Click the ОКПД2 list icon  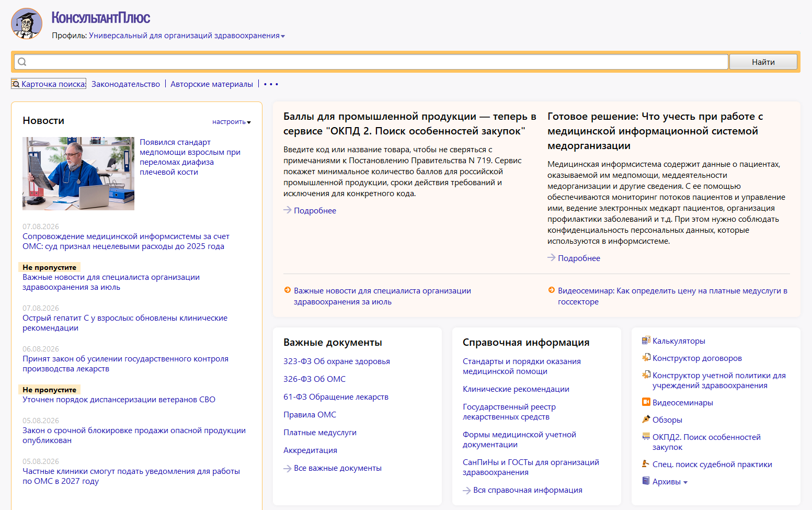tap(646, 436)
